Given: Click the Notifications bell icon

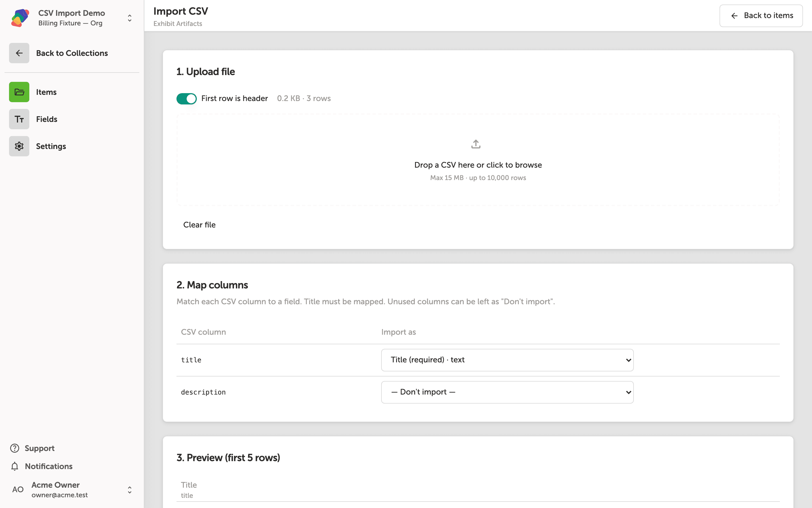Looking at the screenshot, I should coord(15,466).
